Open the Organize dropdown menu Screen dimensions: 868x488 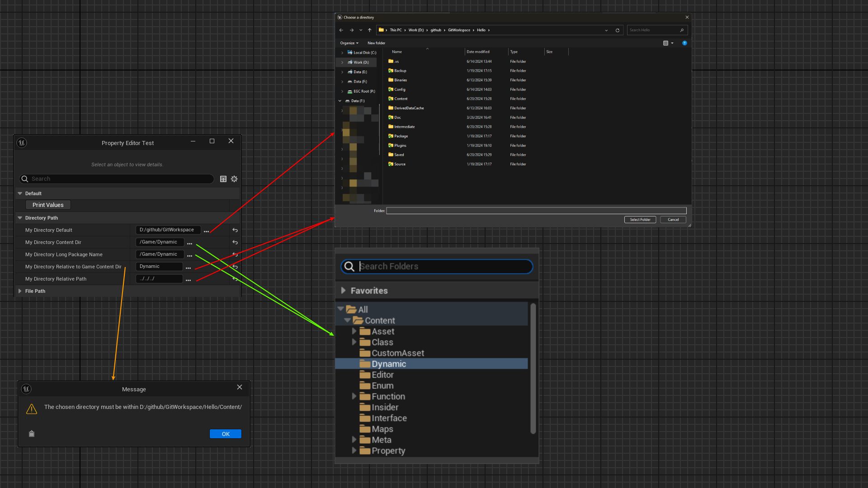pyautogui.click(x=349, y=43)
